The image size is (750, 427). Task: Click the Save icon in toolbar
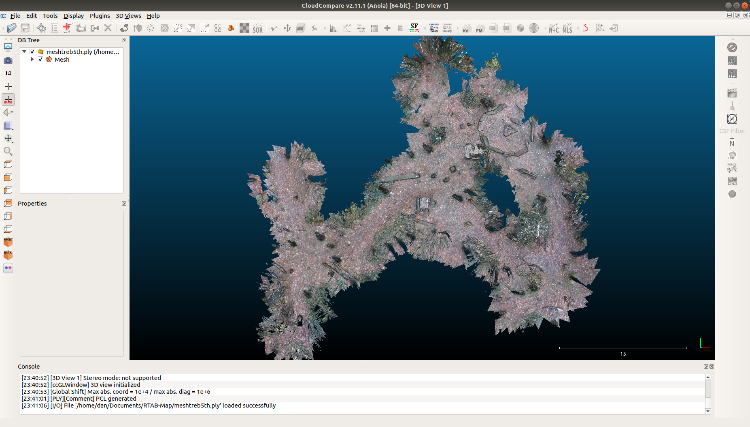click(24, 28)
